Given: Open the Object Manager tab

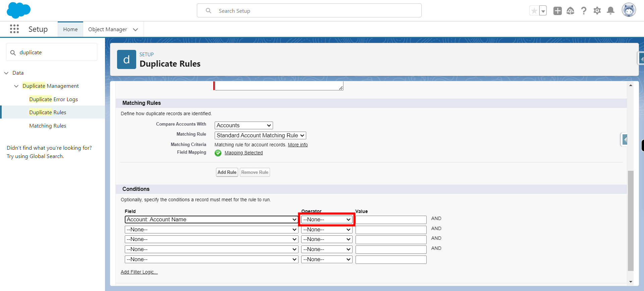Looking at the screenshot, I should point(107,29).
